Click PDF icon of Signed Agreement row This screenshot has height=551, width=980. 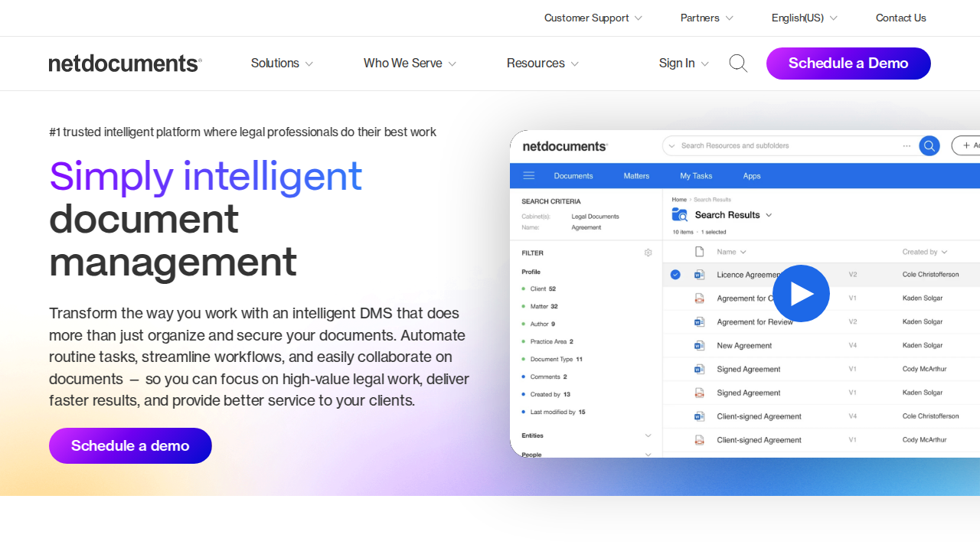(699, 393)
